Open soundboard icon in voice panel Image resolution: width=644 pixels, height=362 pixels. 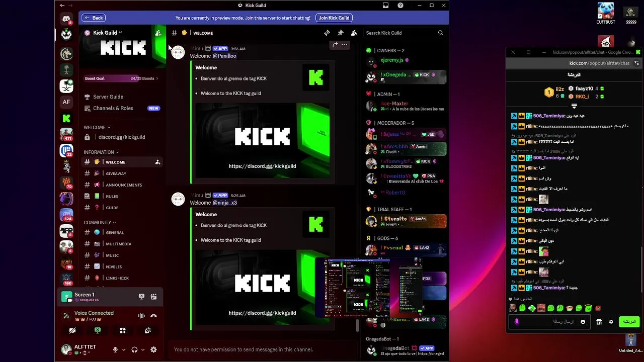[x=148, y=330]
